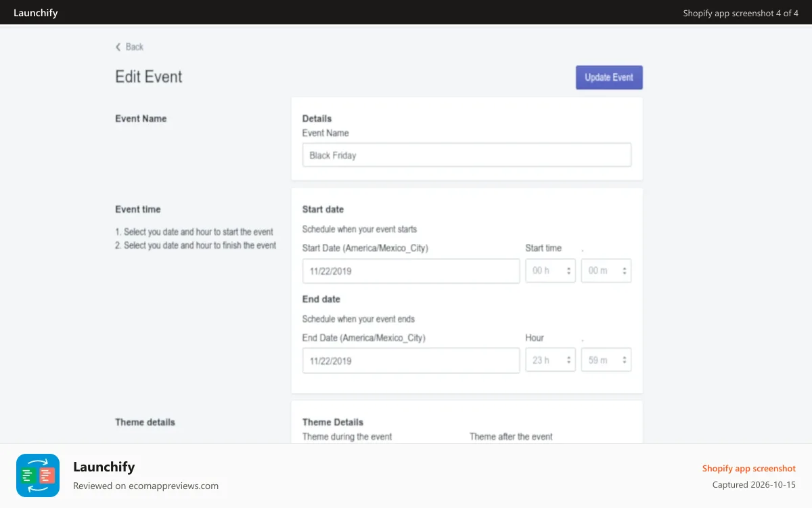This screenshot has width=812, height=508.
Task: Click the End date card heading
Action: (x=321, y=299)
